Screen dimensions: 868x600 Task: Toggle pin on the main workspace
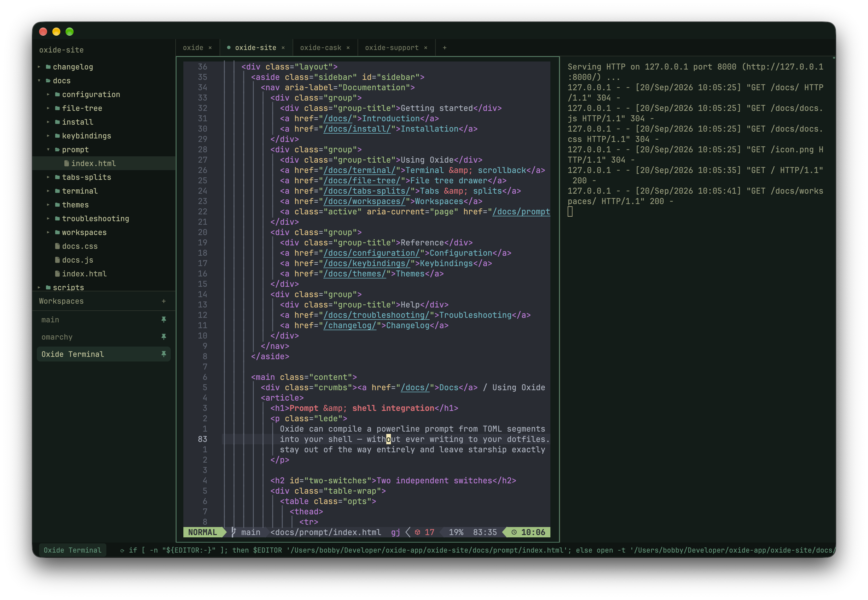164,320
